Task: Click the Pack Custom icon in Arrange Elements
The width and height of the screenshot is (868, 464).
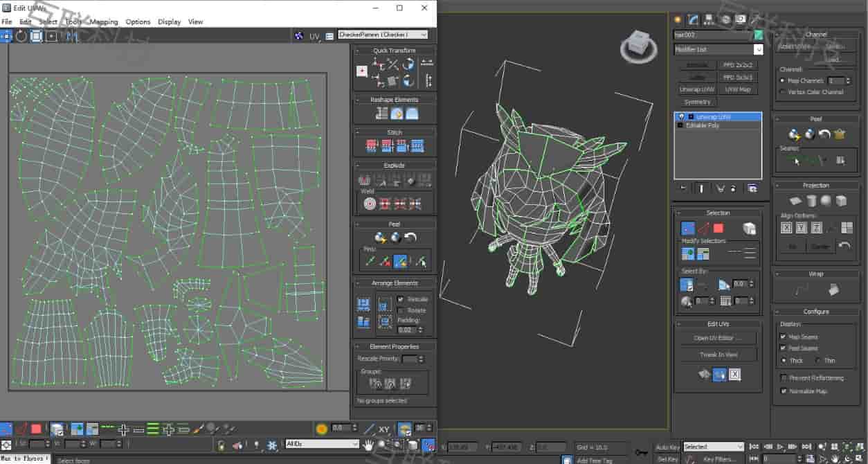Action: [x=363, y=305]
